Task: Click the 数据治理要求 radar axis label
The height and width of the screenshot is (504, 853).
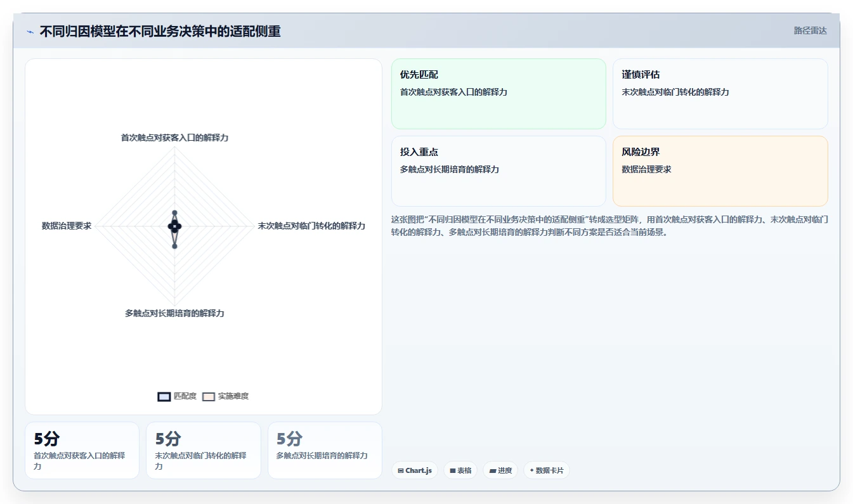Action: [x=67, y=226]
